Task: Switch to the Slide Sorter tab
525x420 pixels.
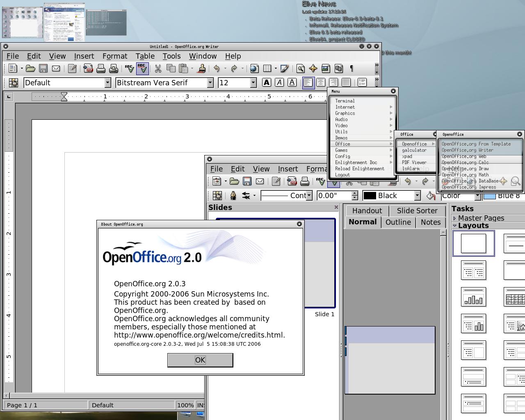Action: coord(417,211)
